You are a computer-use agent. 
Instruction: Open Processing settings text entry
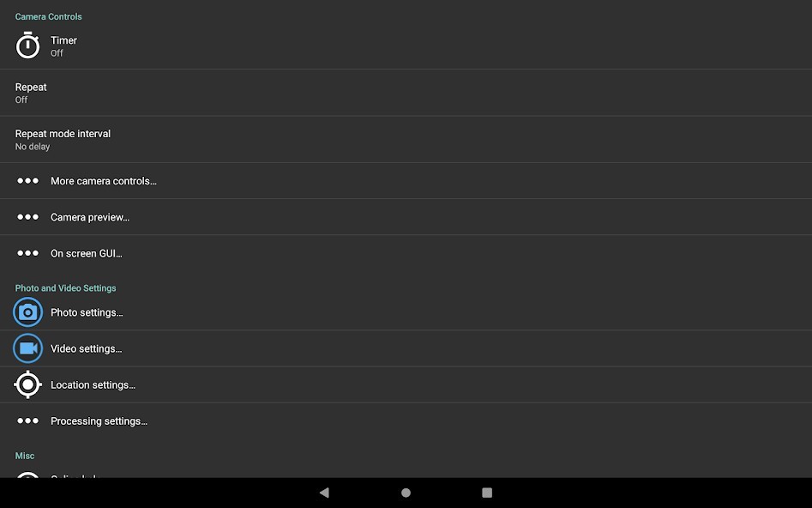pyautogui.click(x=99, y=421)
